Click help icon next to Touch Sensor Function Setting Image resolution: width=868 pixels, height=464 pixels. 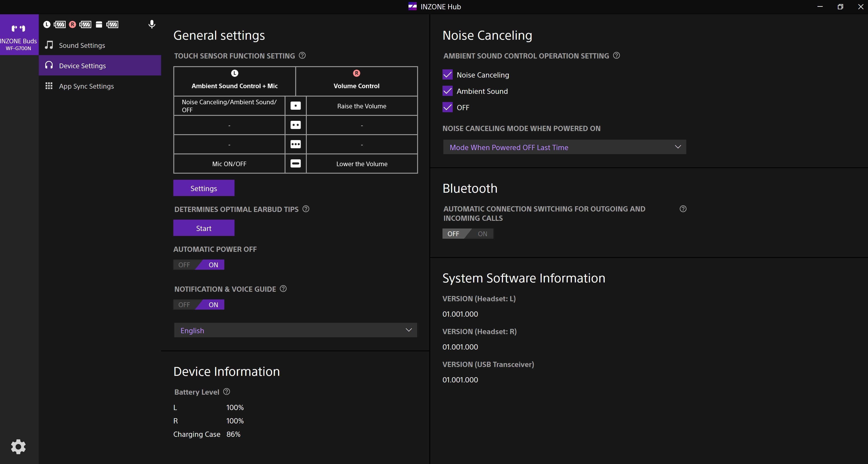302,56
